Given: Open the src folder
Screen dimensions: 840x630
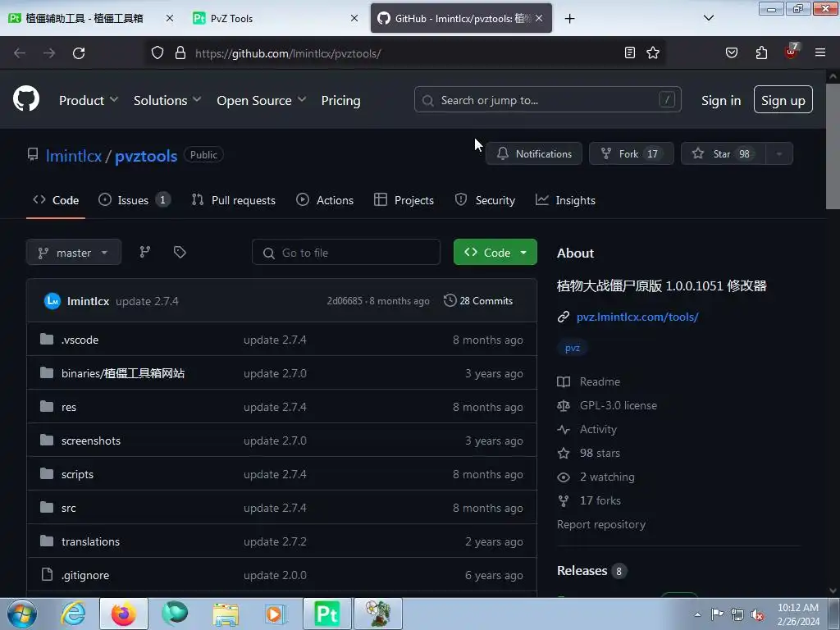Looking at the screenshot, I should tap(69, 508).
